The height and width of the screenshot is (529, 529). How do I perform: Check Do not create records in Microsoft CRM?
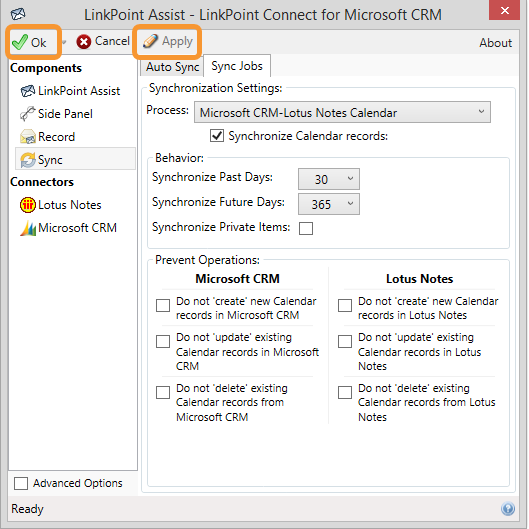pos(163,305)
